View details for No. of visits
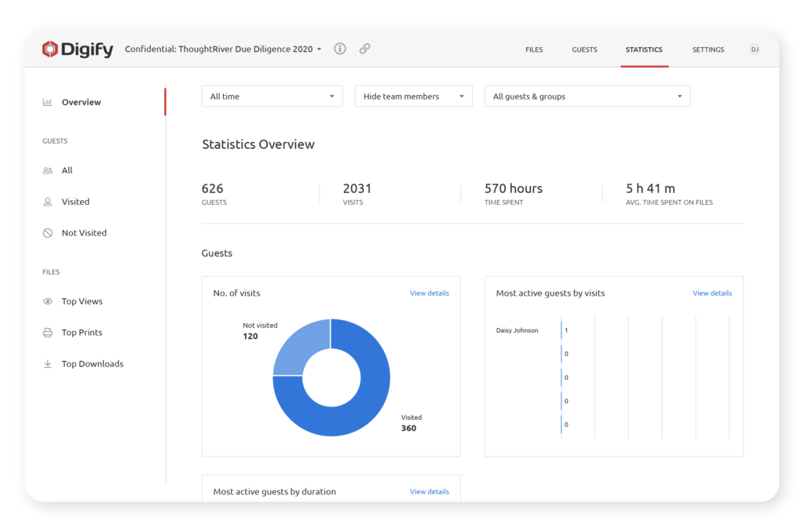 (x=429, y=293)
